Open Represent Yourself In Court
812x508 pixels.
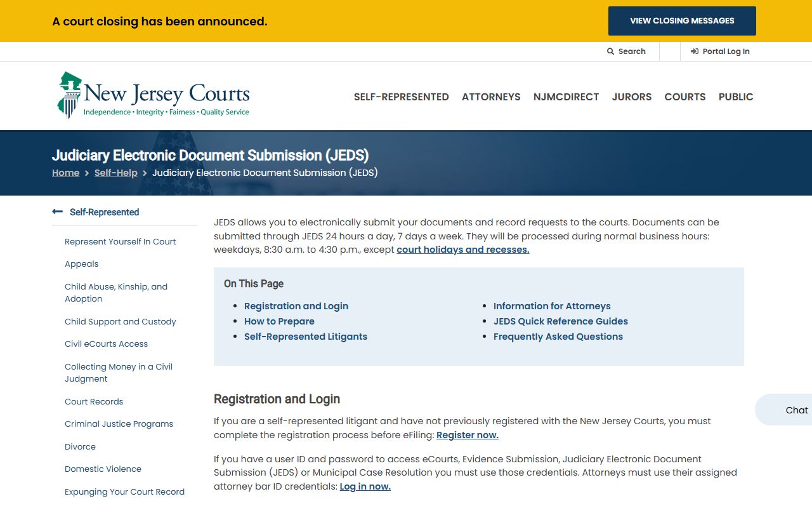pyautogui.click(x=121, y=241)
